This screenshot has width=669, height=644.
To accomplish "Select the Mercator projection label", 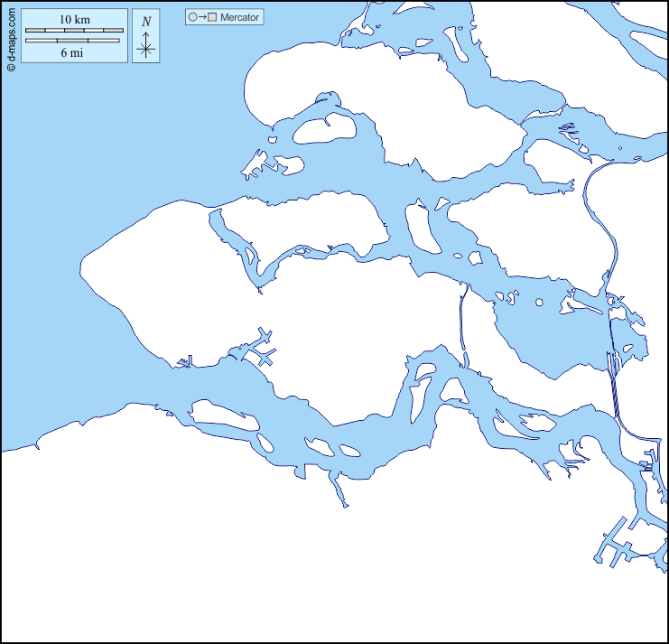I will (x=239, y=17).
